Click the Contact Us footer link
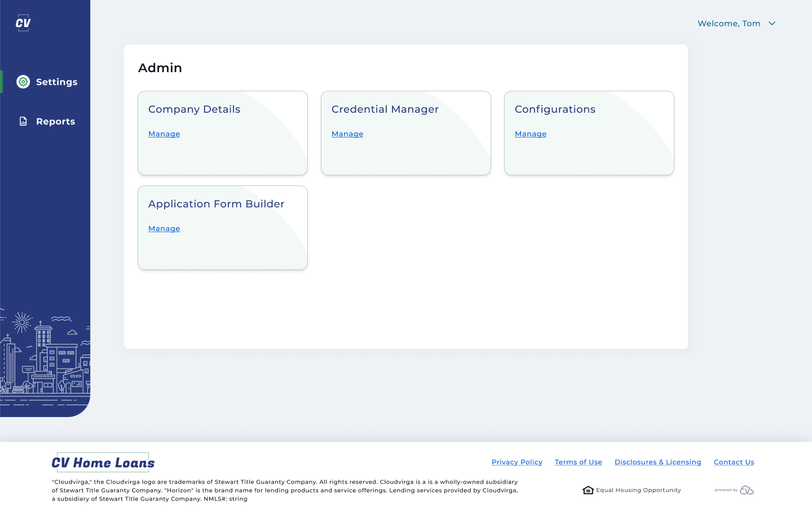The width and height of the screenshot is (812, 514). [x=734, y=462]
